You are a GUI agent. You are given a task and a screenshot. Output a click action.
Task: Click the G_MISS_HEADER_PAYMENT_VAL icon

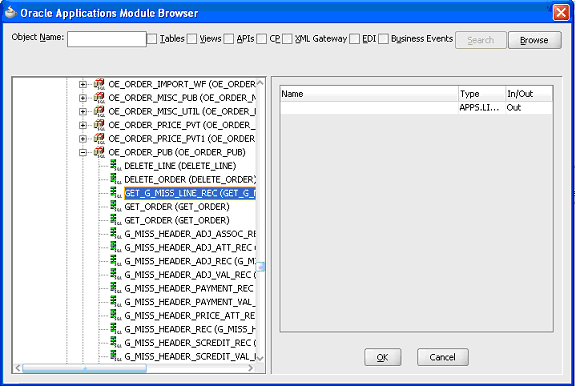point(116,301)
